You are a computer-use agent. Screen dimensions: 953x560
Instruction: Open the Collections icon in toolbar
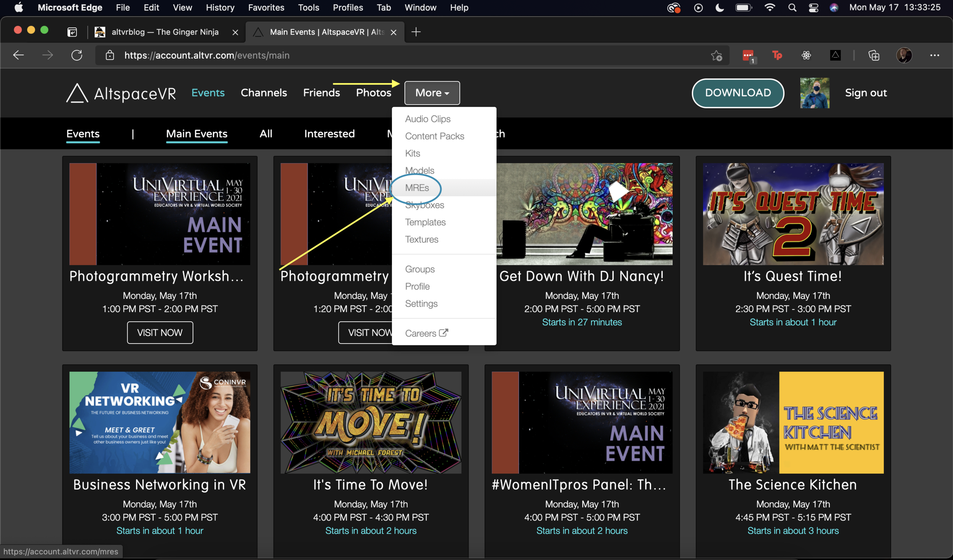click(874, 56)
